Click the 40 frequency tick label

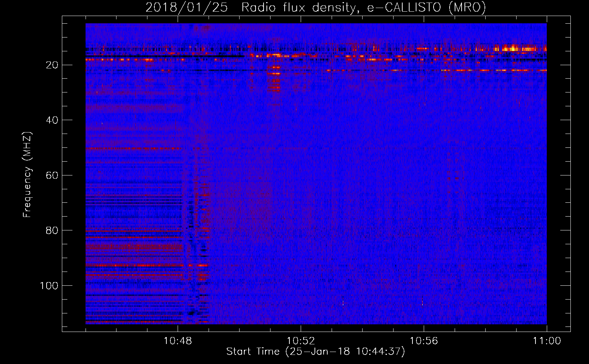pos(52,120)
